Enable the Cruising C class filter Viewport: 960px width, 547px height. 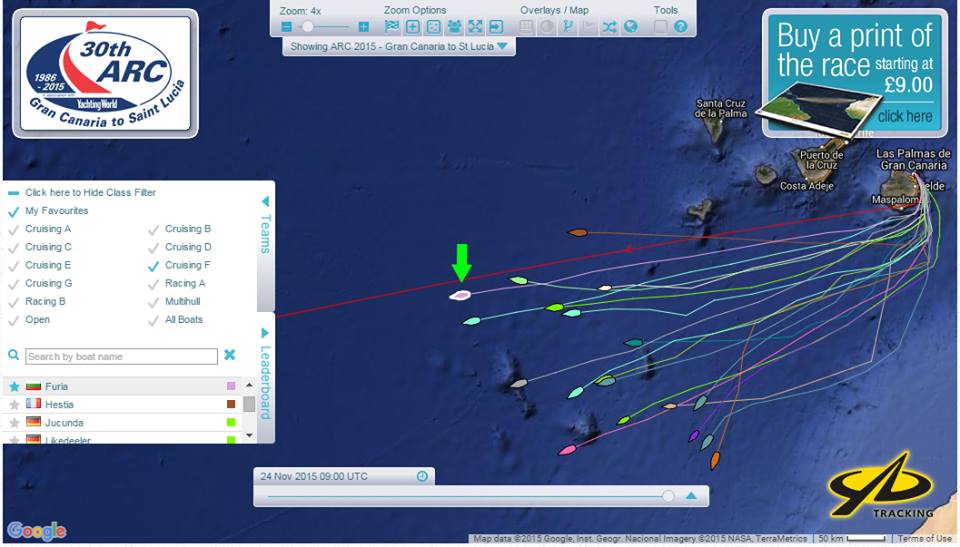13,248
